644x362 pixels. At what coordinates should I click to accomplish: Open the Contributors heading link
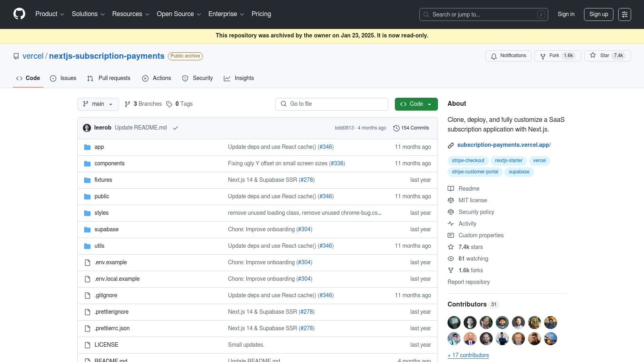coord(473,304)
